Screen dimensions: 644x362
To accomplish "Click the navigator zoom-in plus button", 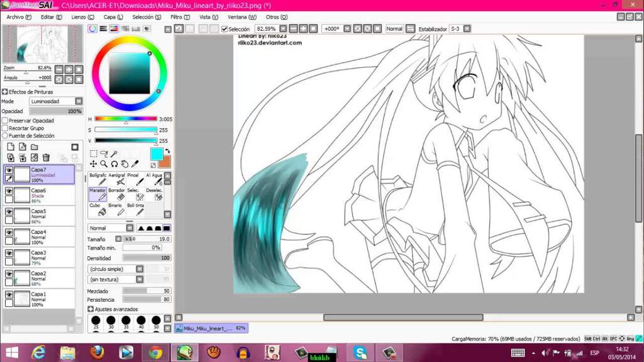I will (x=69, y=69).
